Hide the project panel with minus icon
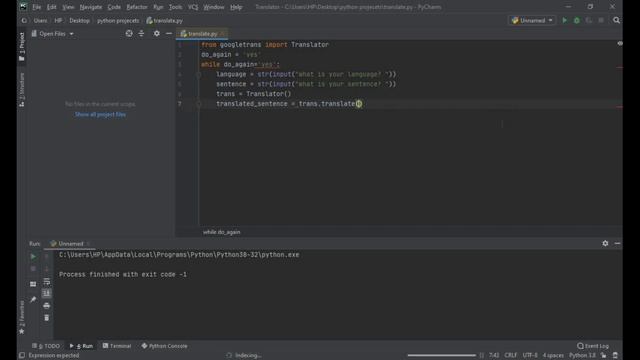 coord(169,33)
